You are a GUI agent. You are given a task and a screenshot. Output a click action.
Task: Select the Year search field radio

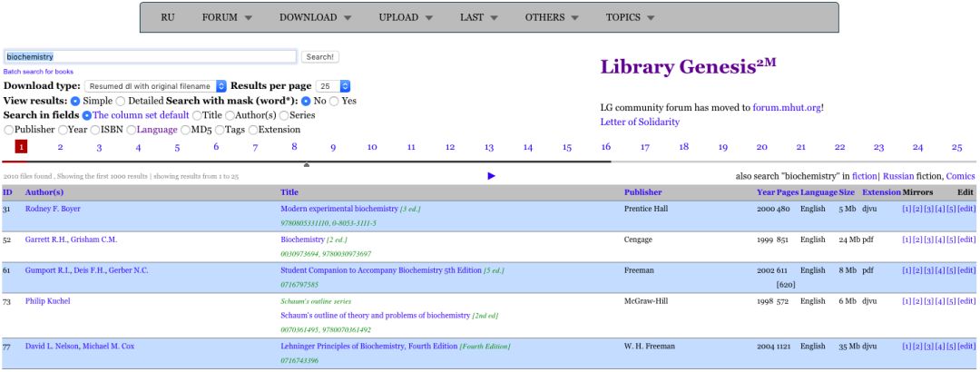pyautogui.click(x=63, y=130)
